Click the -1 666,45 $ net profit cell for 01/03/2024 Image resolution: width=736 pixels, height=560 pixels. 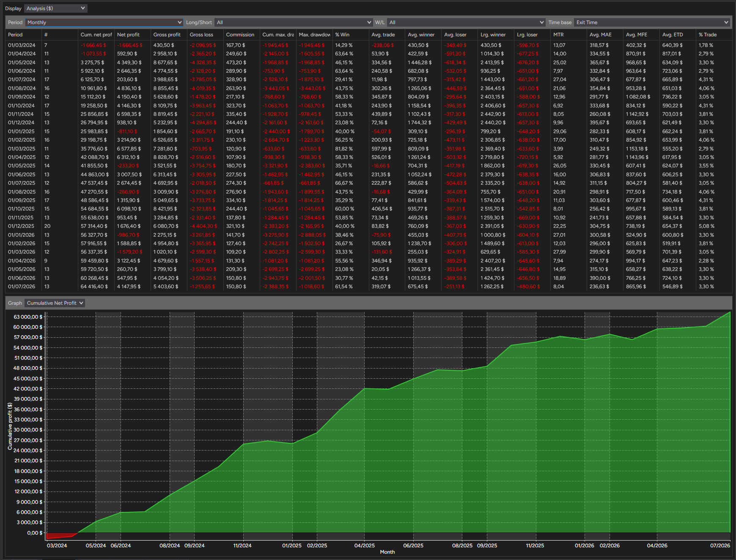pos(129,45)
